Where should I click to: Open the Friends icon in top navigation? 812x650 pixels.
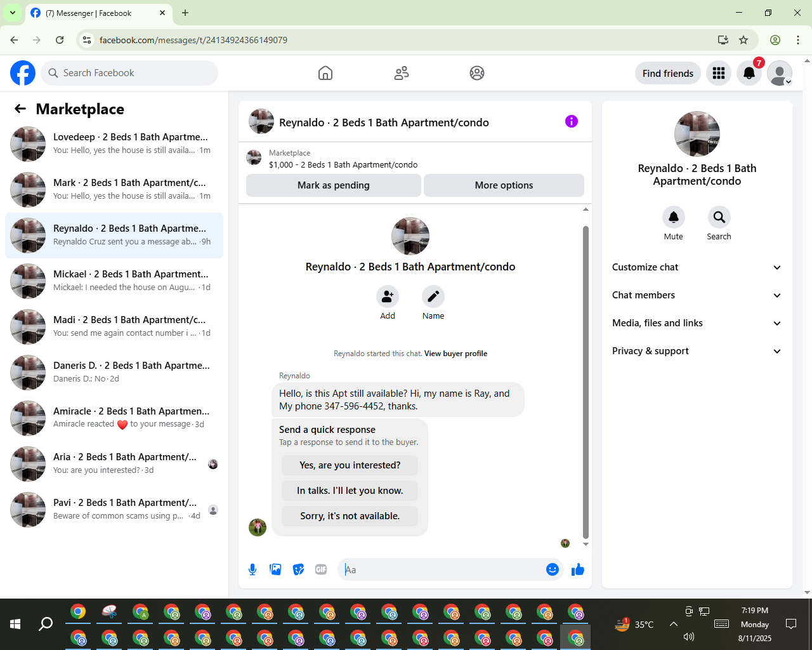click(x=402, y=73)
